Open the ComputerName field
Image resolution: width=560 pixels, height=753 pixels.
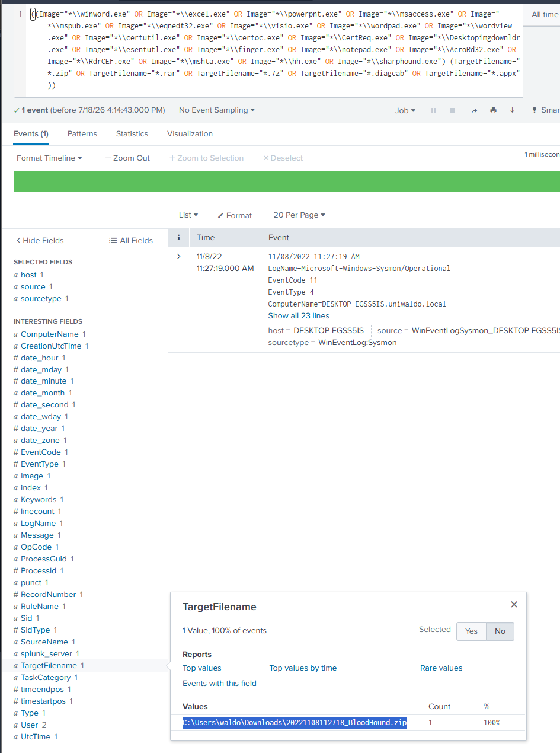coord(50,334)
